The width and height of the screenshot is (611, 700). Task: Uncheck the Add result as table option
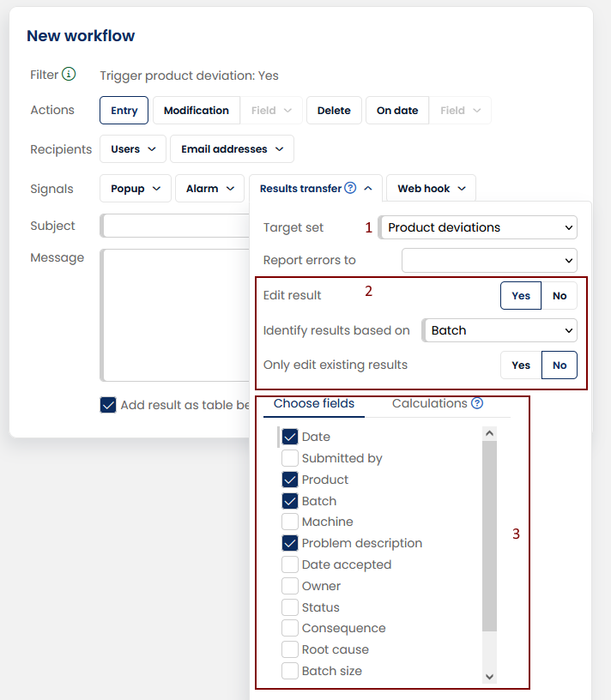108,404
